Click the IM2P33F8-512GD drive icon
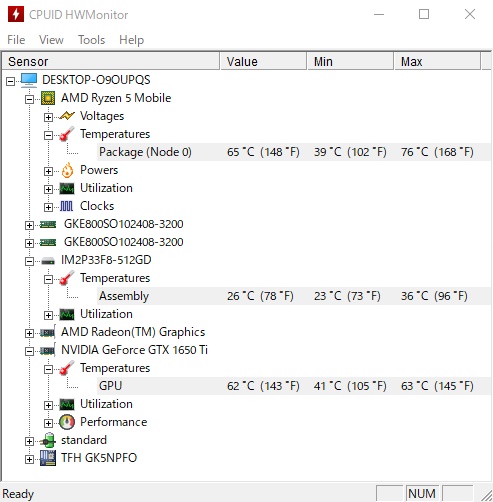Screen dimensions: 493x502 pos(48,261)
